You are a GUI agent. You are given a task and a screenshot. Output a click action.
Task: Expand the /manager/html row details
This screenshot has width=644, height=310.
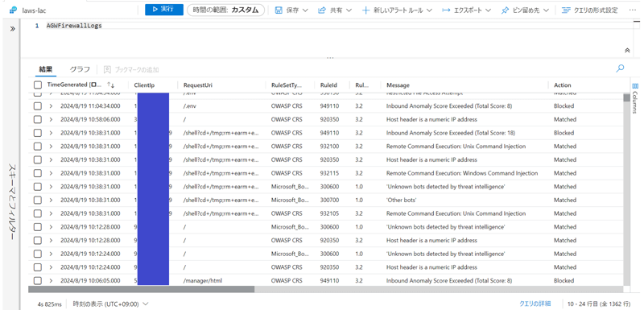(x=51, y=281)
